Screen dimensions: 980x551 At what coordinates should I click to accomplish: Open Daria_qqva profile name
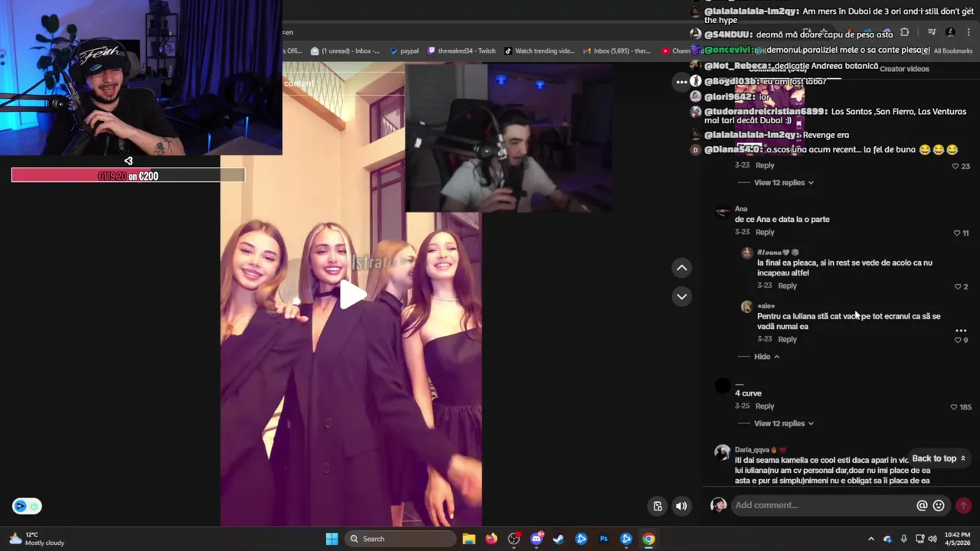(x=752, y=450)
